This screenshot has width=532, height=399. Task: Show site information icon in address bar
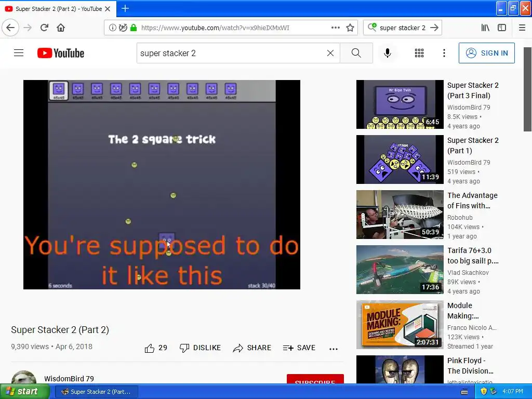pos(112,28)
